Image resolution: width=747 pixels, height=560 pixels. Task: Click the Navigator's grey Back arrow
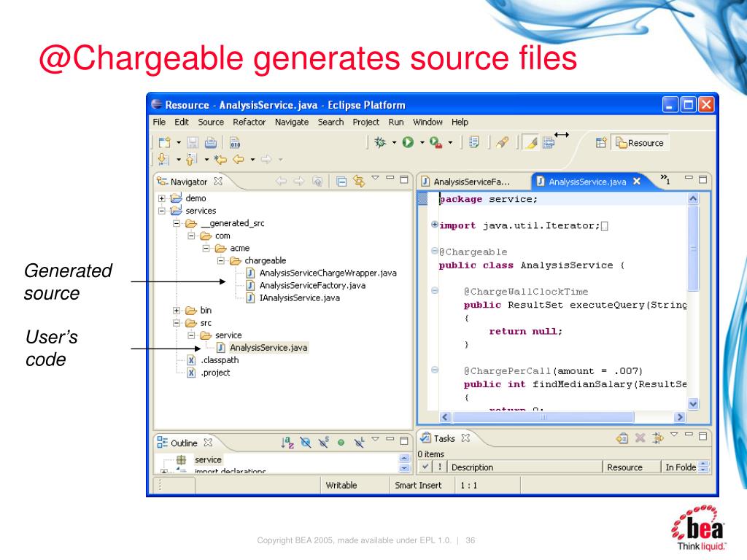click(281, 181)
